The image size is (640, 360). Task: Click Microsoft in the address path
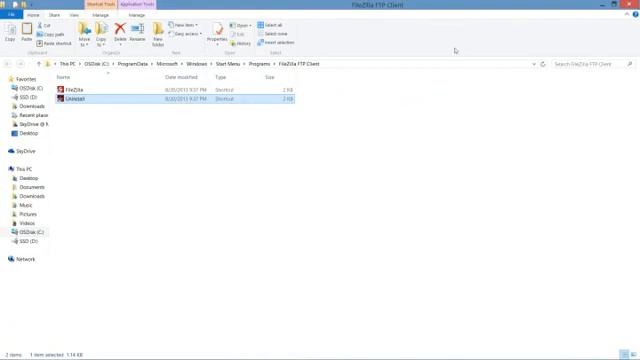[x=167, y=64]
